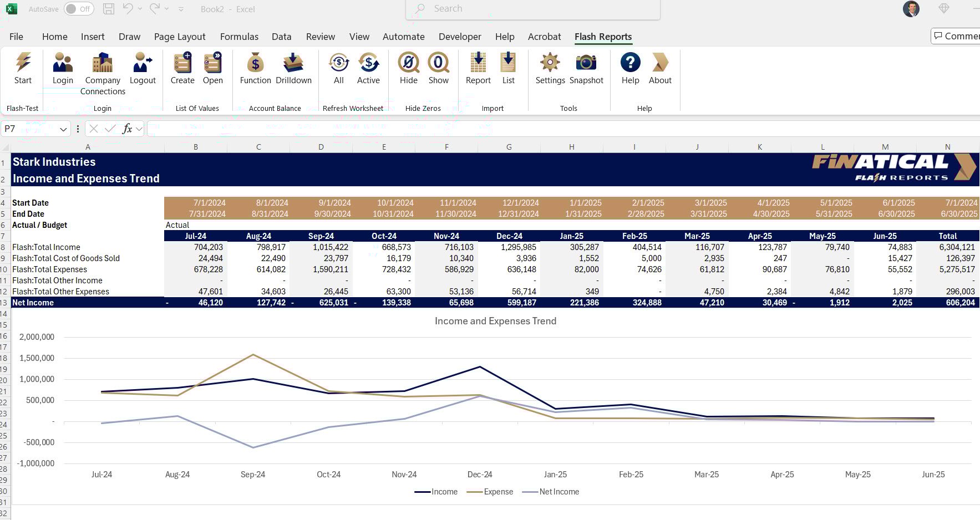Open the About dialog
Image resolution: width=980 pixels, height=520 pixels.
(660, 69)
